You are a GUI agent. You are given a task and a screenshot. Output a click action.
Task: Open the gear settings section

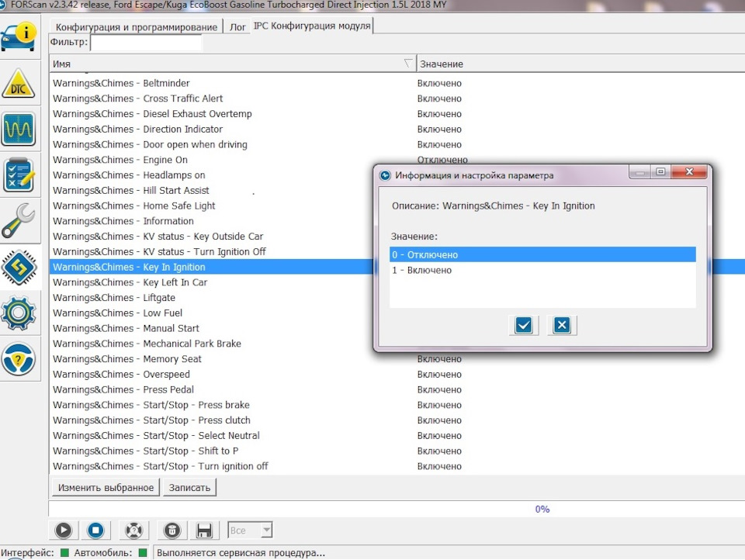19,312
